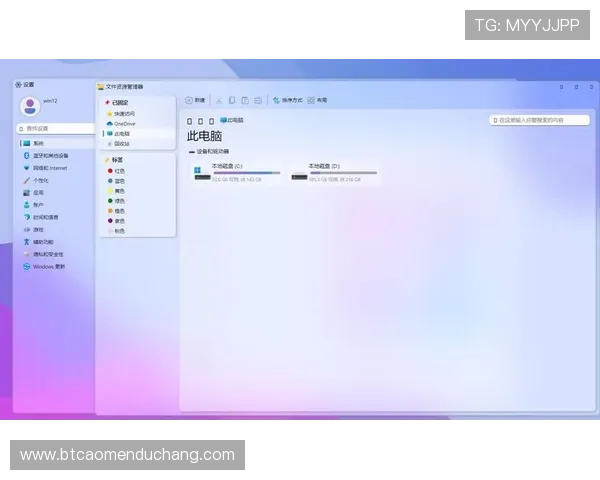Click the 查找设置 settings search box
The image size is (600, 480).
55,128
